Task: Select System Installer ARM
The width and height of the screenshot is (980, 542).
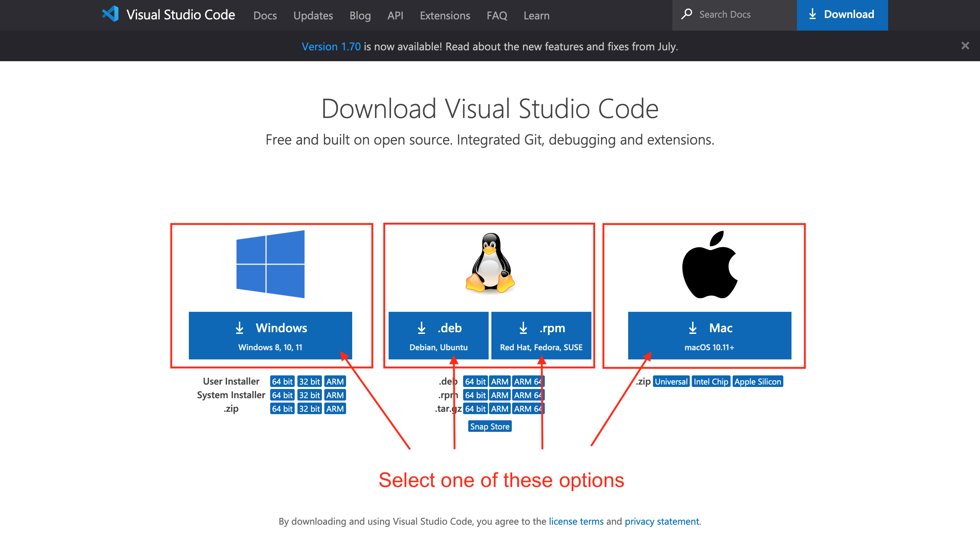Action: pyautogui.click(x=335, y=395)
